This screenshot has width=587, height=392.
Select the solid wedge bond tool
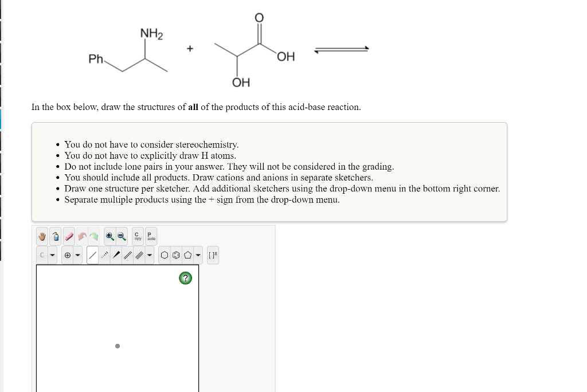(x=116, y=254)
